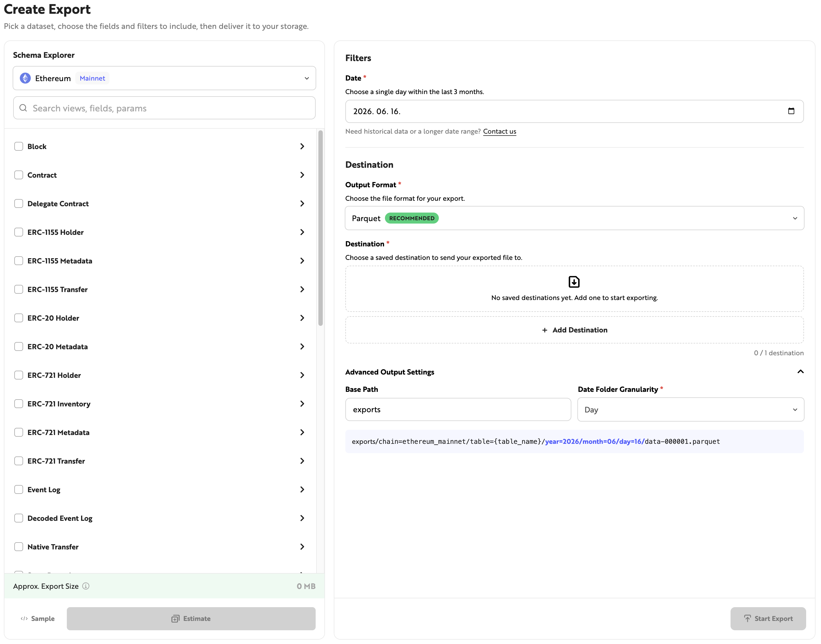Screen dimensions: 821x644
Task: Click the Ethereum logo icon
Action: (x=25, y=78)
